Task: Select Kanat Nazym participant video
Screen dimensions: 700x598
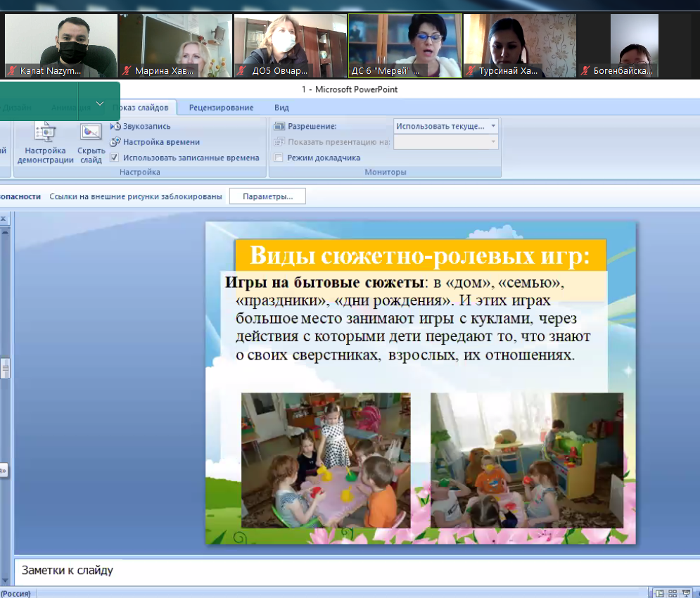Action: coord(61,46)
